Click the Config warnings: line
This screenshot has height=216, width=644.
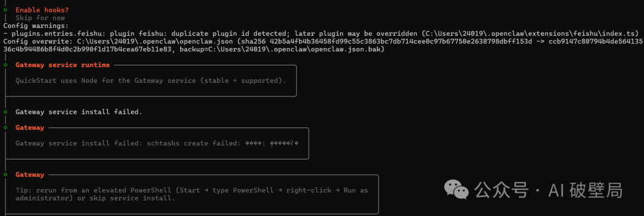point(36,26)
